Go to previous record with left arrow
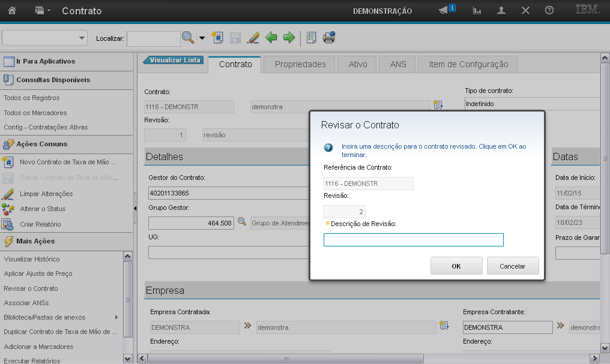 click(271, 37)
